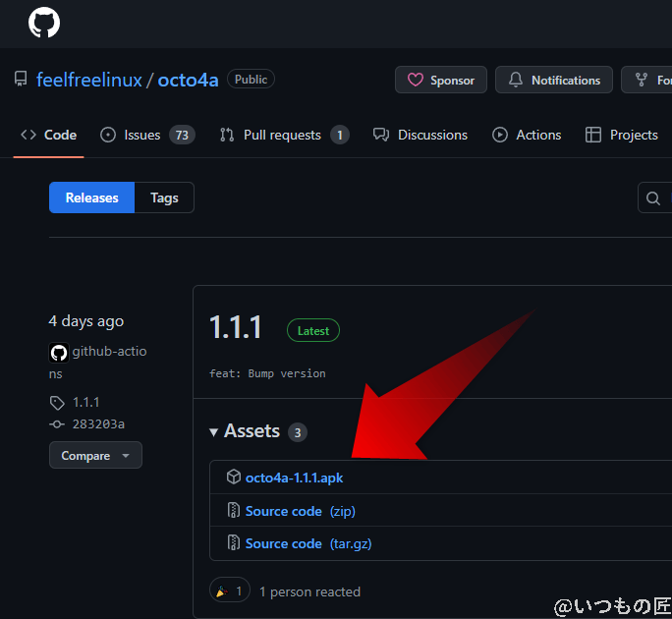Click the Sponsor button
The height and width of the screenshot is (619, 672).
coord(440,81)
